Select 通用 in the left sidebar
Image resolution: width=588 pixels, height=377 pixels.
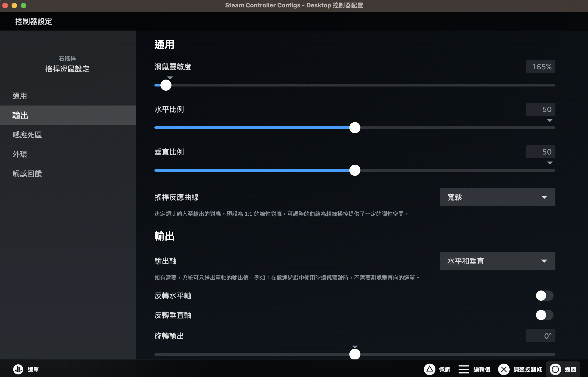pyautogui.click(x=20, y=96)
